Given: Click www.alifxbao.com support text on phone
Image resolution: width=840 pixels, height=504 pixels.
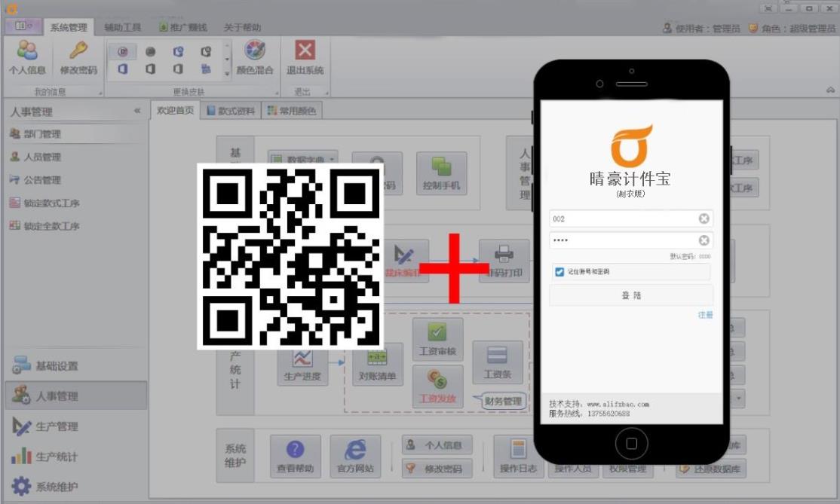Looking at the screenshot, I should [618, 404].
